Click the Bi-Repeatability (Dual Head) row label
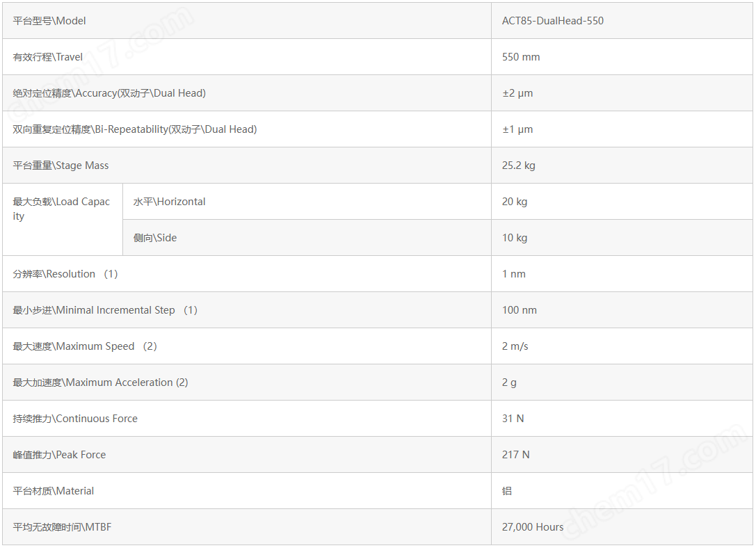756x548 pixels. [x=247, y=129]
